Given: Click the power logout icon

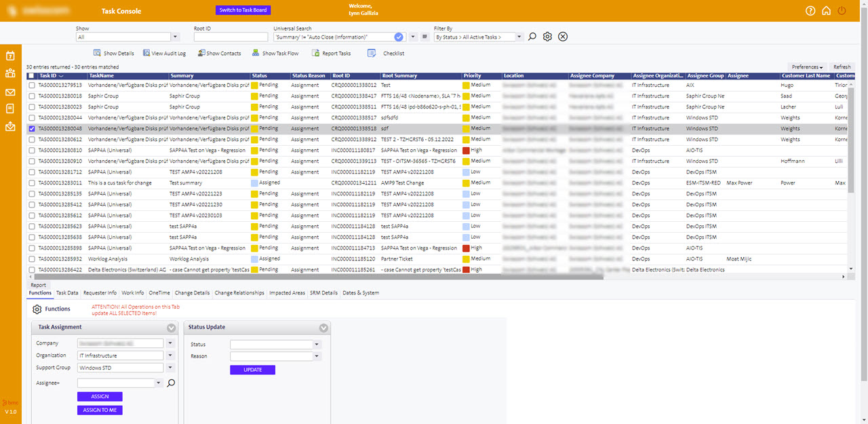Looking at the screenshot, I should pyautogui.click(x=842, y=11).
